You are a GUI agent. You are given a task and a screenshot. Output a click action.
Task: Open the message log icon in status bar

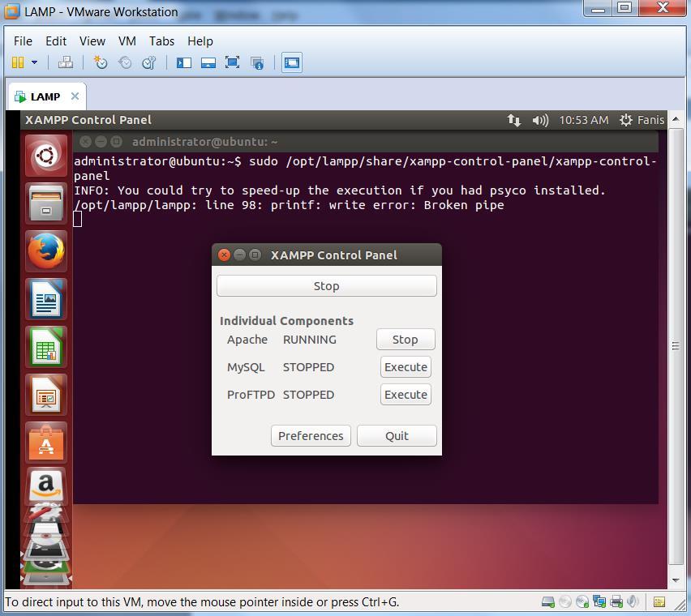click(659, 602)
